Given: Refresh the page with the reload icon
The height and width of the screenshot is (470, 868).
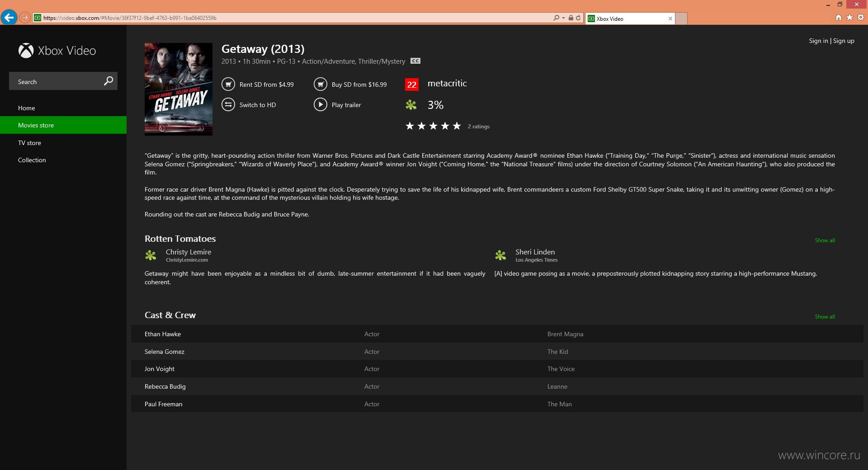Looking at the screenshot, I should 578,18.
